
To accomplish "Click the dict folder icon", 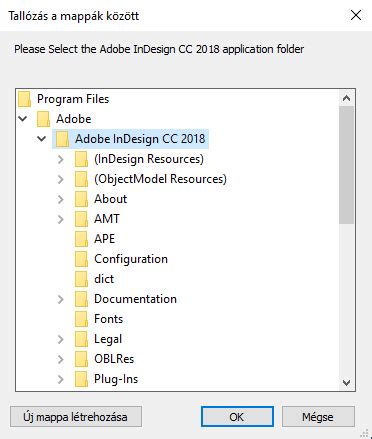I will click(x=81, y=279).
